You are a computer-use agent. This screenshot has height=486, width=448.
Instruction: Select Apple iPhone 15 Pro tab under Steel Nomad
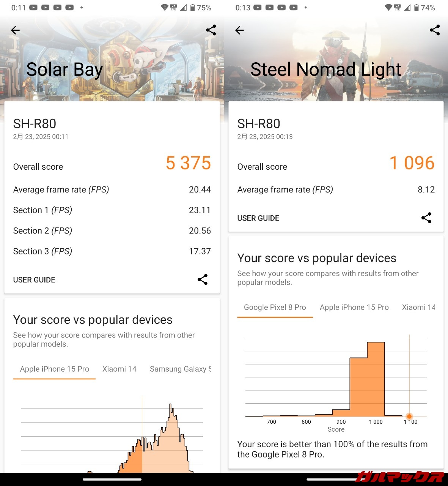tap(354, 307)
